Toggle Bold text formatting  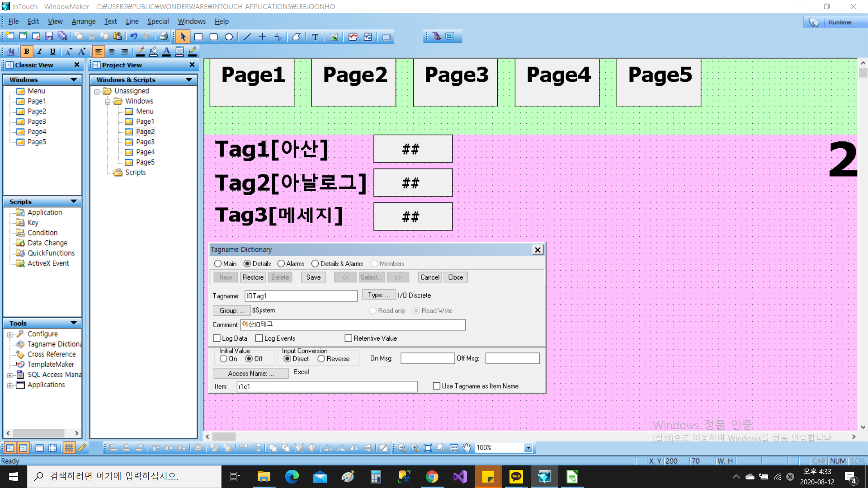[x=27, y=52]
